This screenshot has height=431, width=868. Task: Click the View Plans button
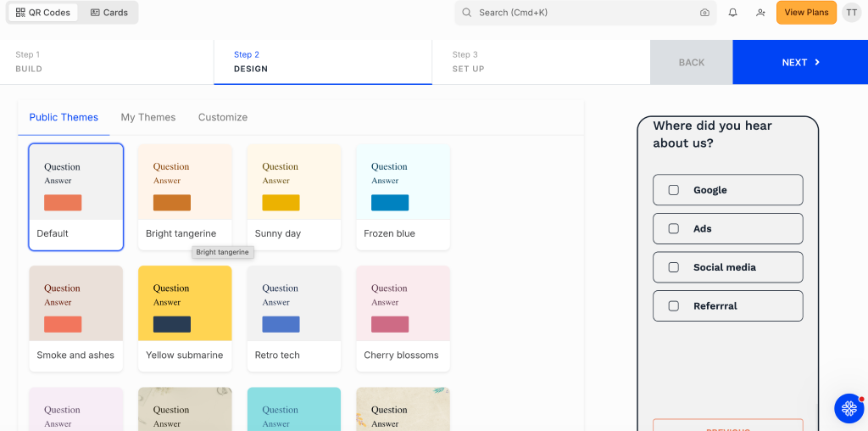[x=806, y=12]
